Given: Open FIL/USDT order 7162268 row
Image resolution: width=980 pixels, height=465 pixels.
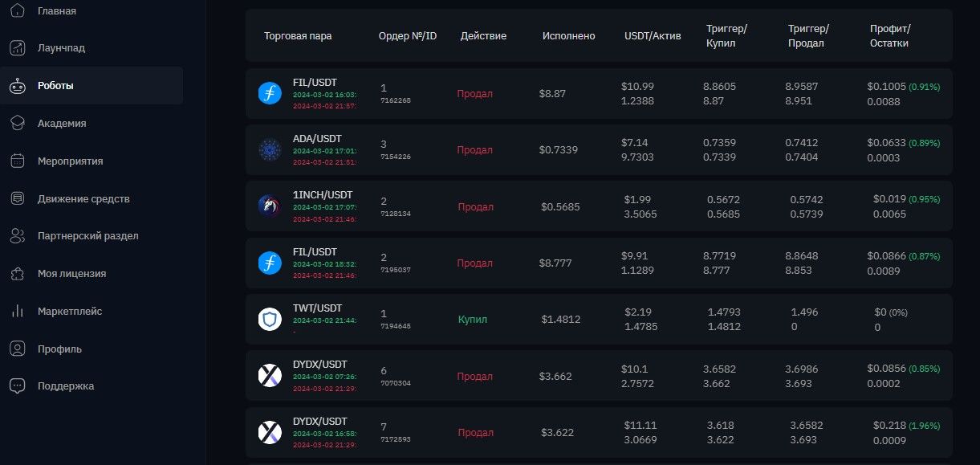Looking at the screenshot, I should (599, 94).
